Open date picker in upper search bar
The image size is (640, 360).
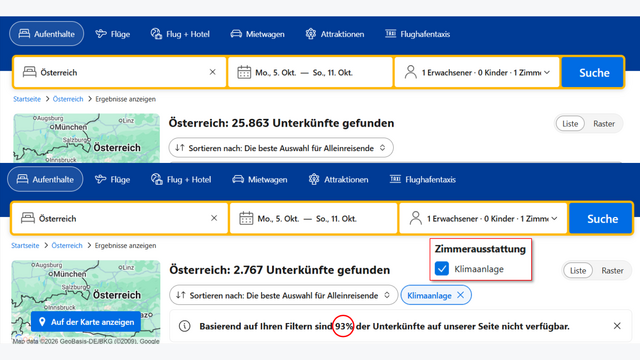tap(310, 72)
